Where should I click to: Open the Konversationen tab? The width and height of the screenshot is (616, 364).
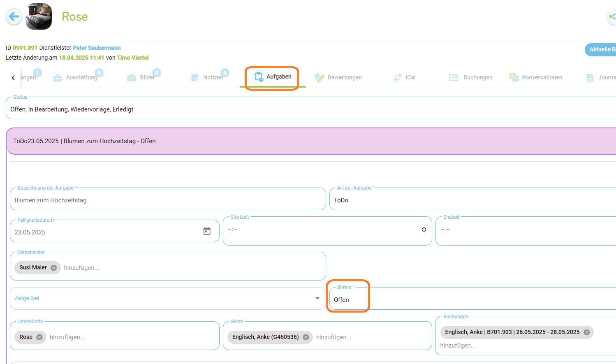tap(536, 77)
